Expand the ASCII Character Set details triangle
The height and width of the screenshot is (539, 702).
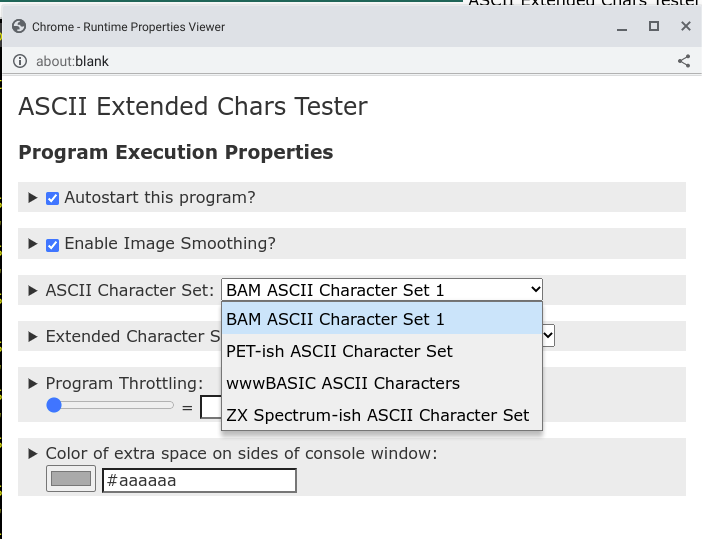(32, 291)
